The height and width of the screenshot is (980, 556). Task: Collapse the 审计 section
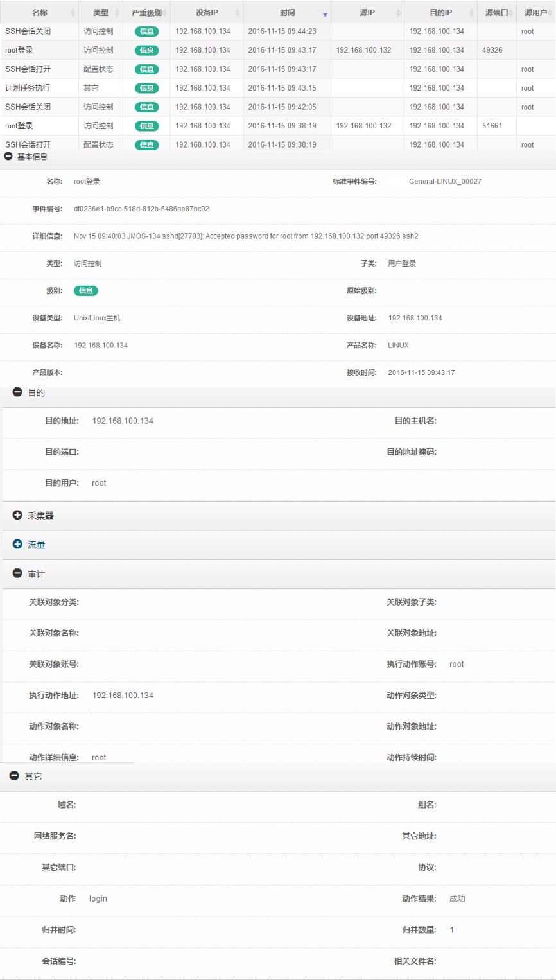click(17, 573)
